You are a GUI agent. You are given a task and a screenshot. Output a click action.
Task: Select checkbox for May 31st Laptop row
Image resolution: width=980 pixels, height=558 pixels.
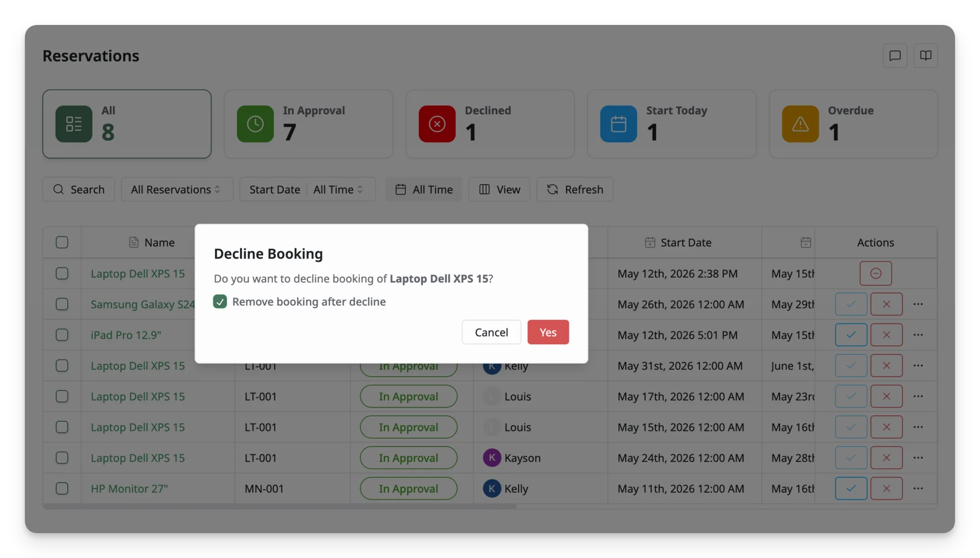(62, 366)
